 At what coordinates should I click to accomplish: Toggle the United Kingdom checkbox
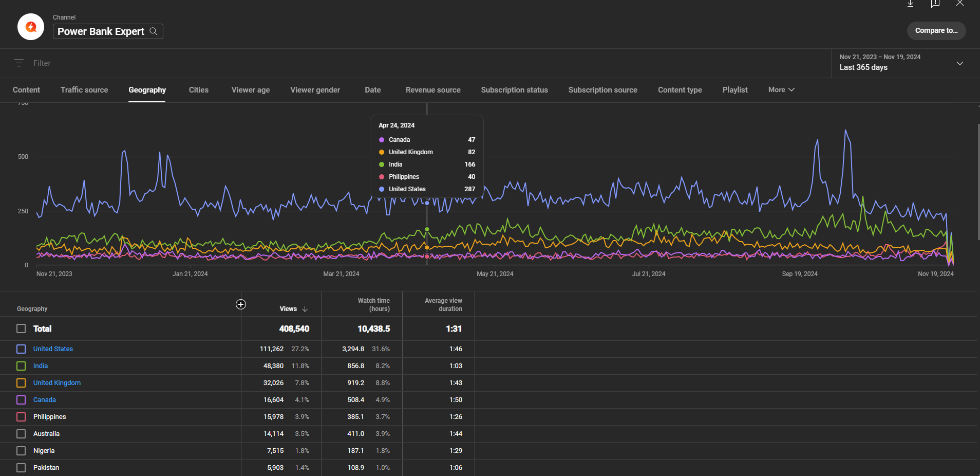point(21,383)
